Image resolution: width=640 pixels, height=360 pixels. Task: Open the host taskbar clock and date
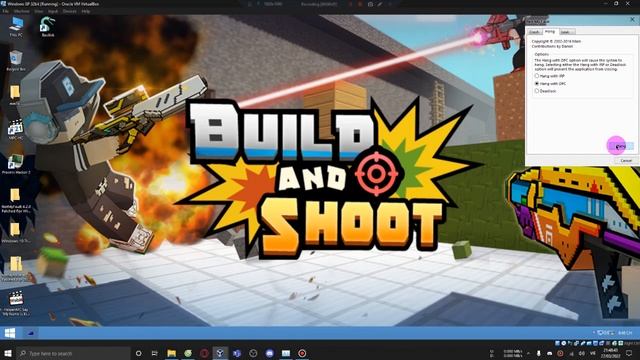[x=611, y=353]
